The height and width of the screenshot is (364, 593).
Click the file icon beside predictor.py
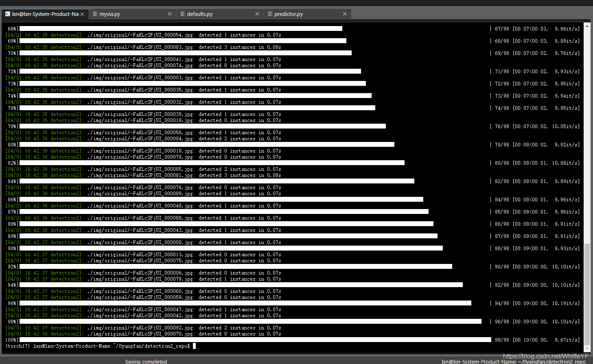pyautogui.click(x=270, y=14)
